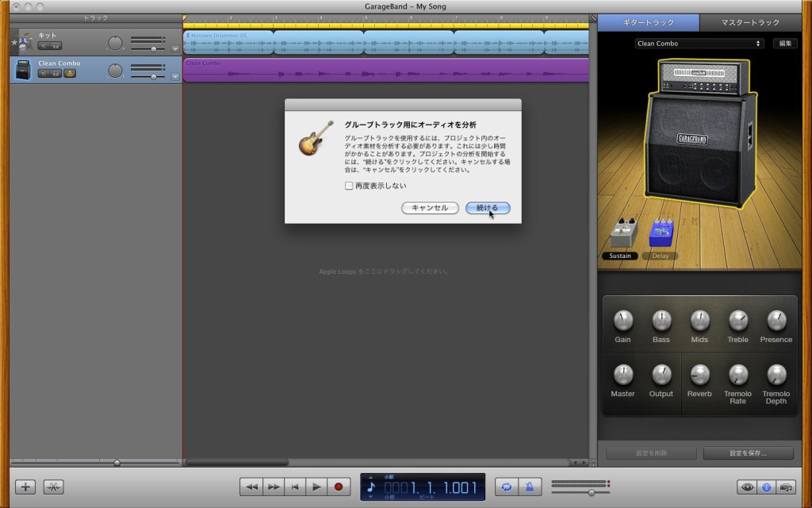
Task: Click the Clean Combo track pan knob
Action: point(115,71)
